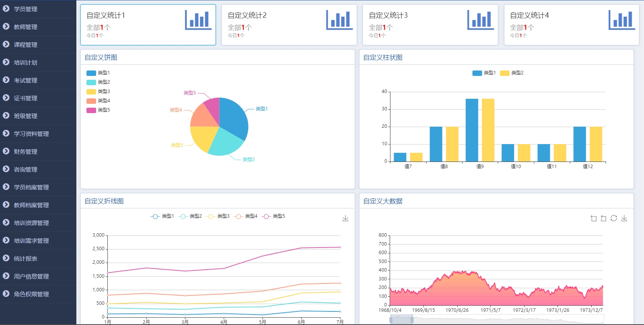Download the 自定义折线图 line chart image

(345, 218)
